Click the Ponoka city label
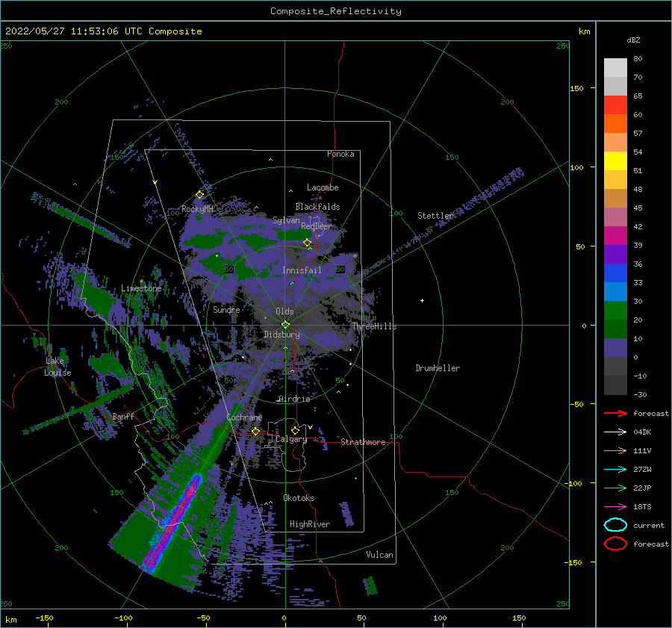672x628 pixels. (x=340, y=154)
